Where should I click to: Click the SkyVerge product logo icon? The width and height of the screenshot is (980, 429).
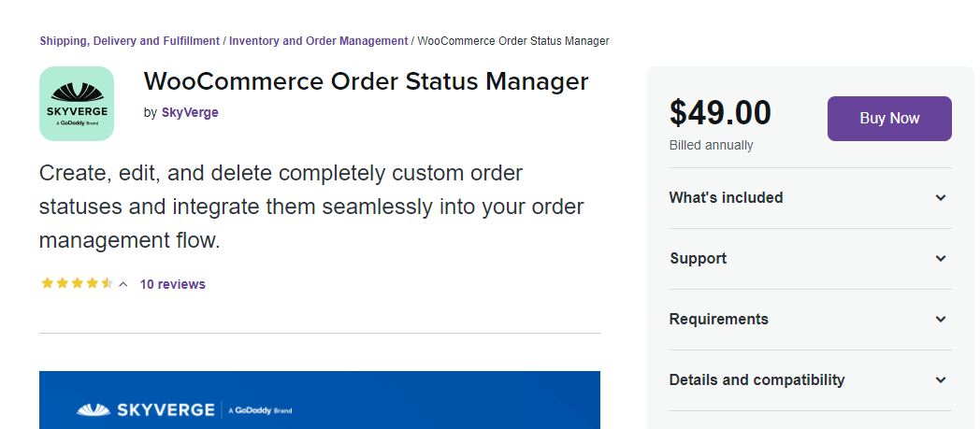pos(77,104)
